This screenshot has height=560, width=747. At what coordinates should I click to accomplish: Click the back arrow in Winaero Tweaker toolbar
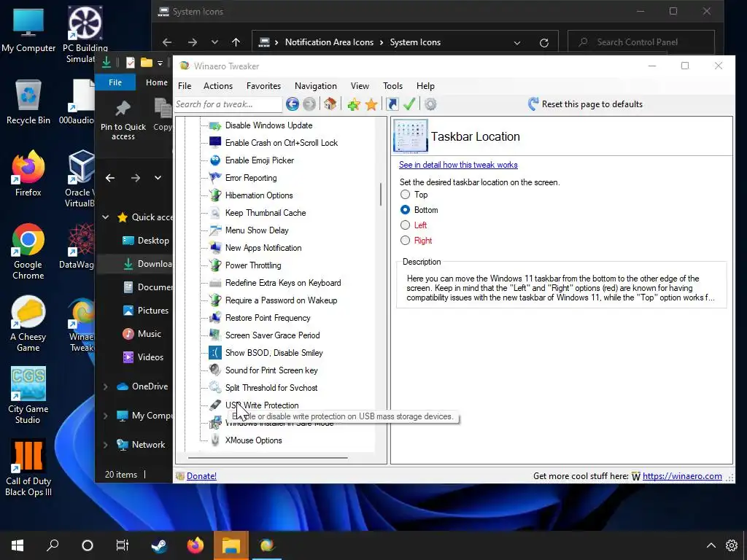pos(293,104)
